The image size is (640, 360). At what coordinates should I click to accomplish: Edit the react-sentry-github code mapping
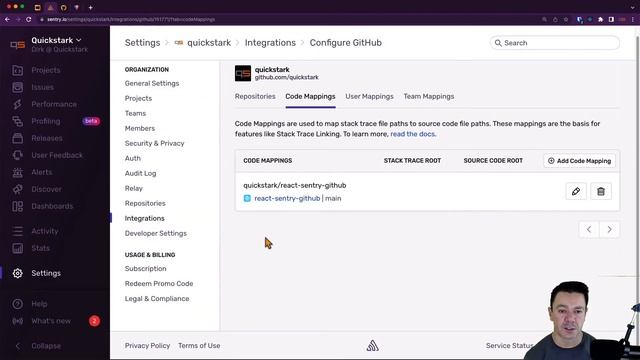[576, 191]
